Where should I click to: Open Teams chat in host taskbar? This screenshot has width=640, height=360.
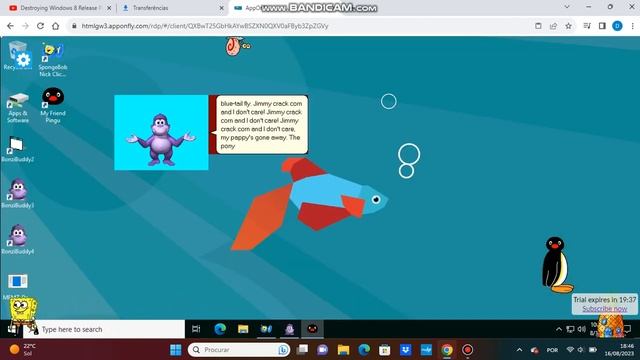coord(322,350)
